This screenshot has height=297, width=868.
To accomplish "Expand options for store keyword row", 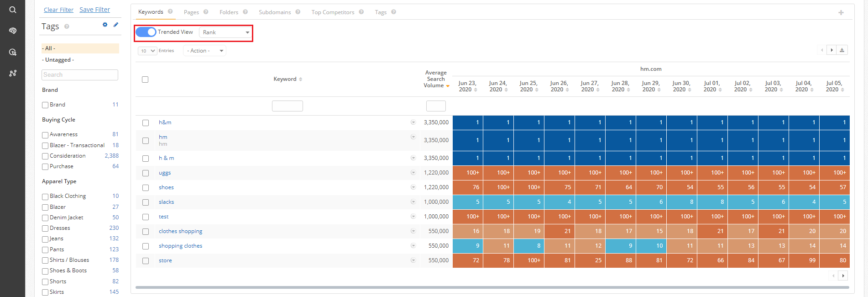I will tap(413, 260).
